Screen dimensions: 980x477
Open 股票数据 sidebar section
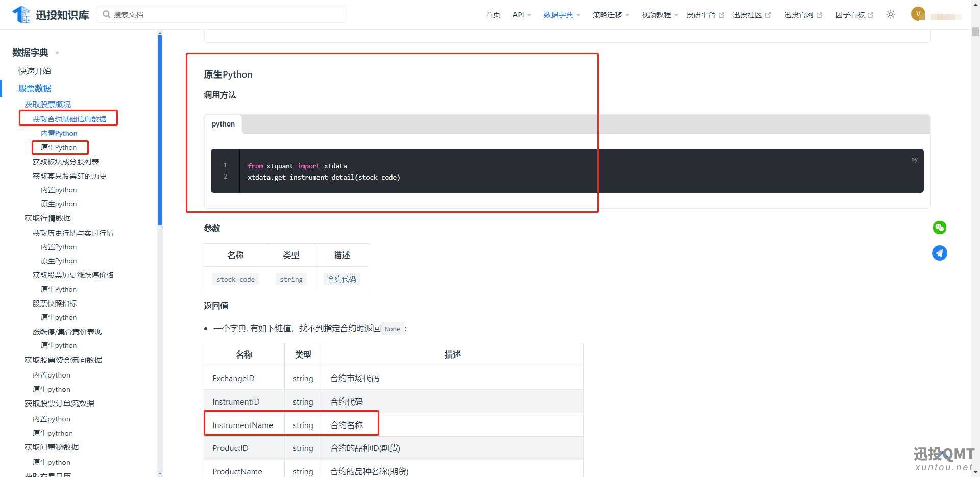(35, 88)
